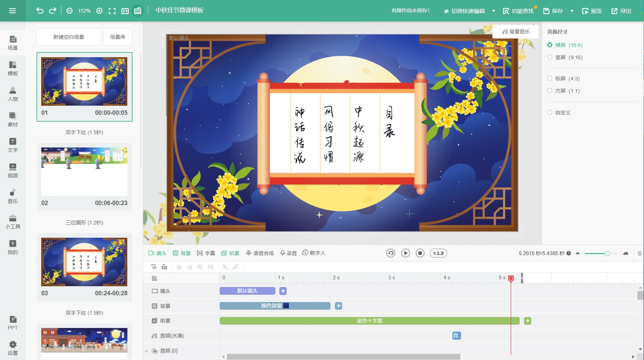Switch to the 背景 timeline tab
The width and height of the screenshot is (644, 360).
[182, 253]
